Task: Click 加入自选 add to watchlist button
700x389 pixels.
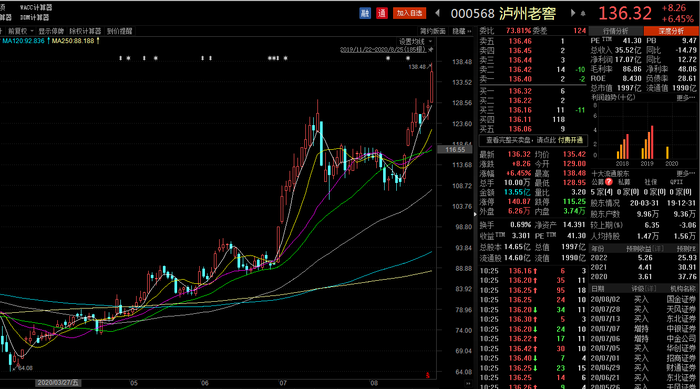Action: coord(409,13)
